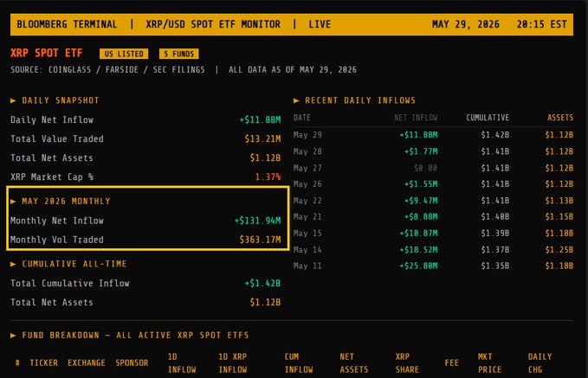Toggle the CUMULATIVE ALL-TIME section arrow
This screenshot has width=588, height=378.
click(13, 264)
